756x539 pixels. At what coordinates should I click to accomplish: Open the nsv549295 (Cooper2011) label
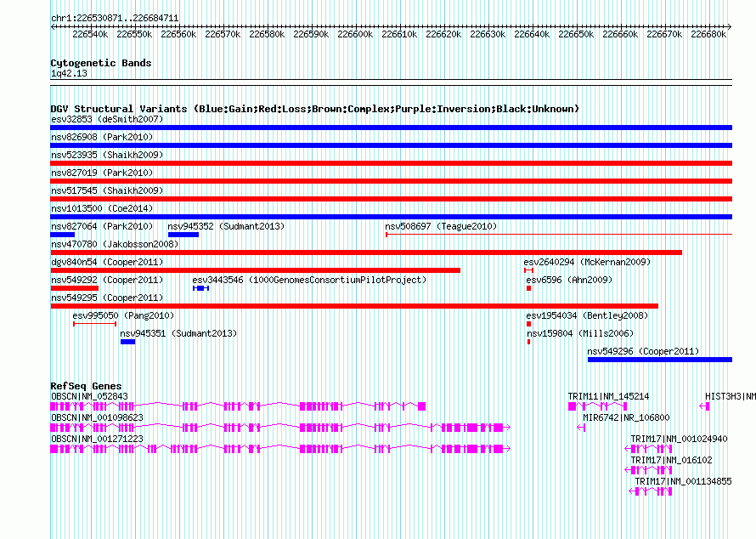tap(107, 298)
